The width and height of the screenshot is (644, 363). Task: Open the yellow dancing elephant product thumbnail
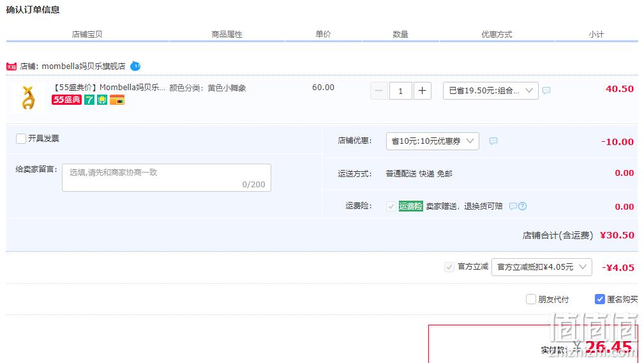coord(28,98)
